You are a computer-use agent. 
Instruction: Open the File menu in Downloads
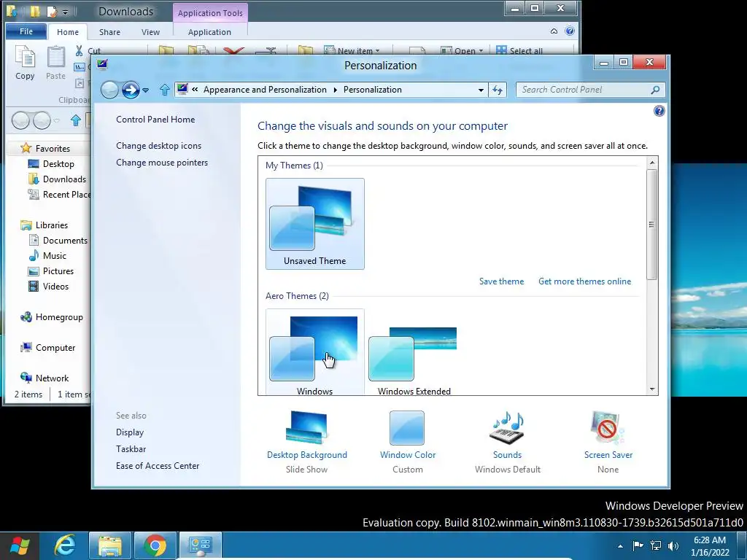pos(26,31)
